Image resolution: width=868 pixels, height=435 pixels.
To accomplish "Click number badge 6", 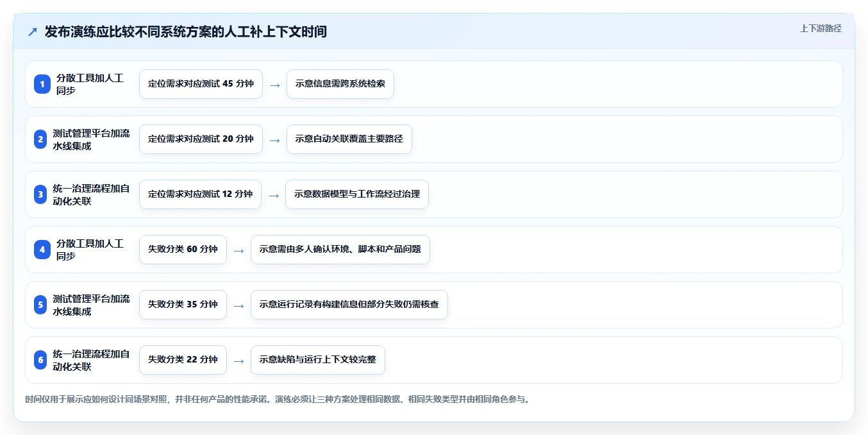I will coord(40,360).
